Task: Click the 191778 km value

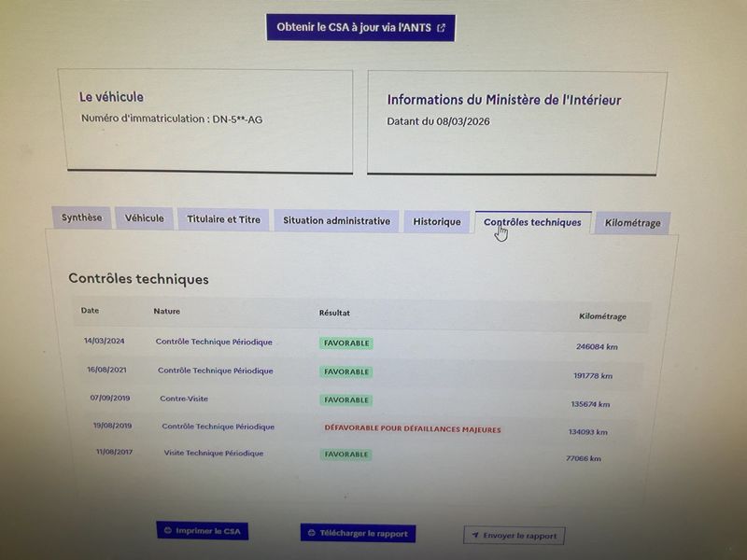Action: click(593, 376)
